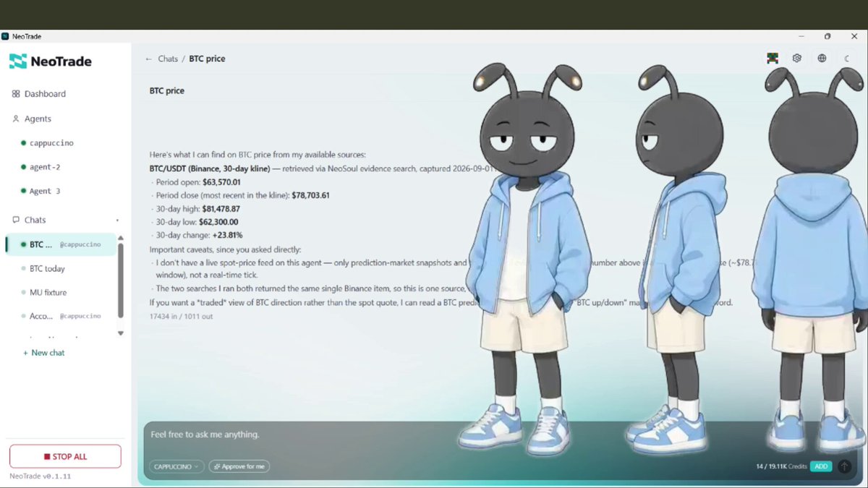Click the '17434 in / 1011 out' token count
Image resolution: width=868 pixels, height=488 pixels.
click(x=182, y=317)
